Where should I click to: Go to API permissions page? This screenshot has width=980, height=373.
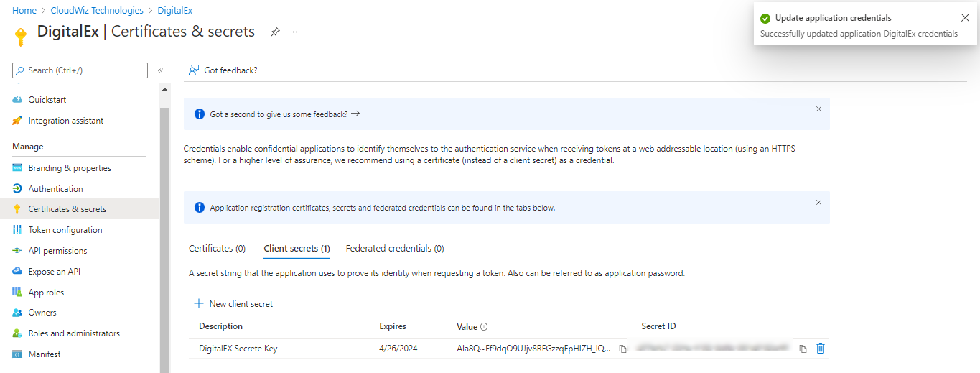point(57,251)
